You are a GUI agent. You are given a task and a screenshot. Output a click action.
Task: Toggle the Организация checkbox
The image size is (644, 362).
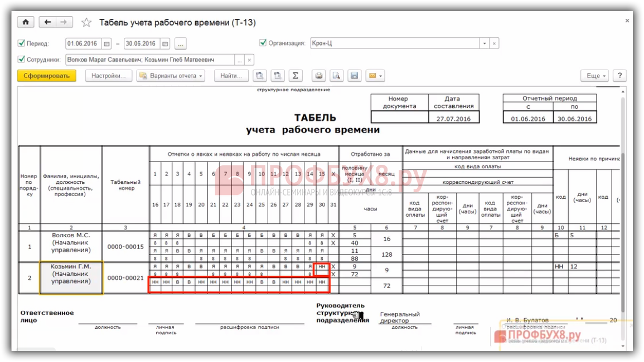[x=263, y=43]
